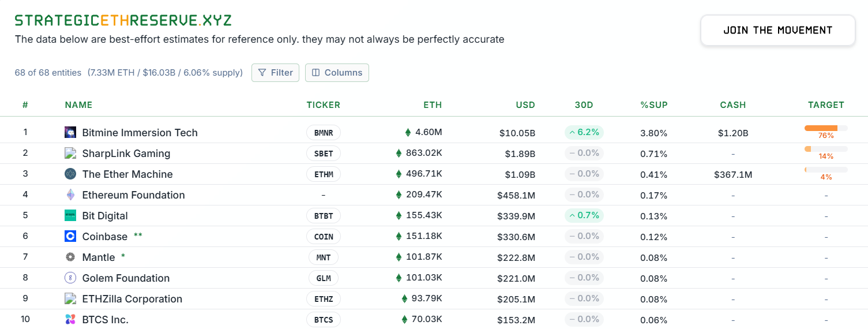This screenshot has height=329, width=868.
Task: Click the StrategicETHReserve.xyz site logo
Action: pyautogui.click(x=123, y=21)
